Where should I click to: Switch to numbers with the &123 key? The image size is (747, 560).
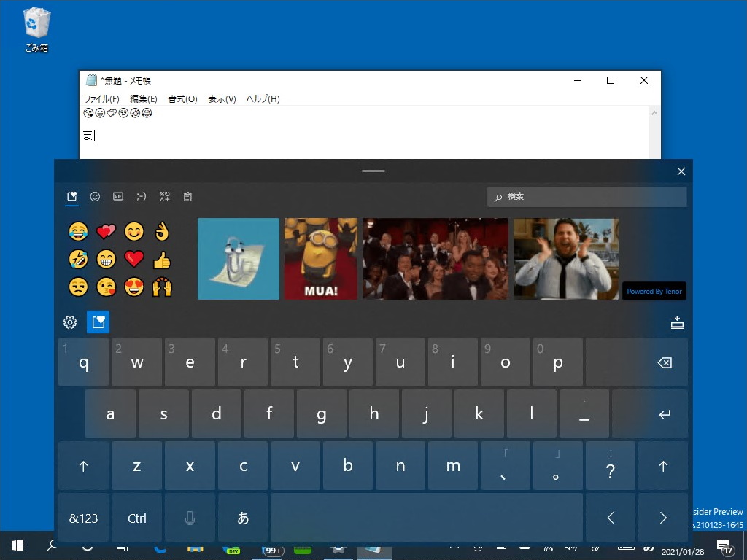pyautogui.click(x=83, y=518)
